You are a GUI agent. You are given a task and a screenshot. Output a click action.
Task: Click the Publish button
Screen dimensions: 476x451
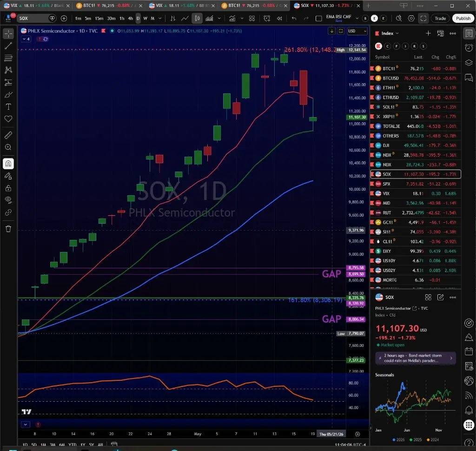coord(463,19)
